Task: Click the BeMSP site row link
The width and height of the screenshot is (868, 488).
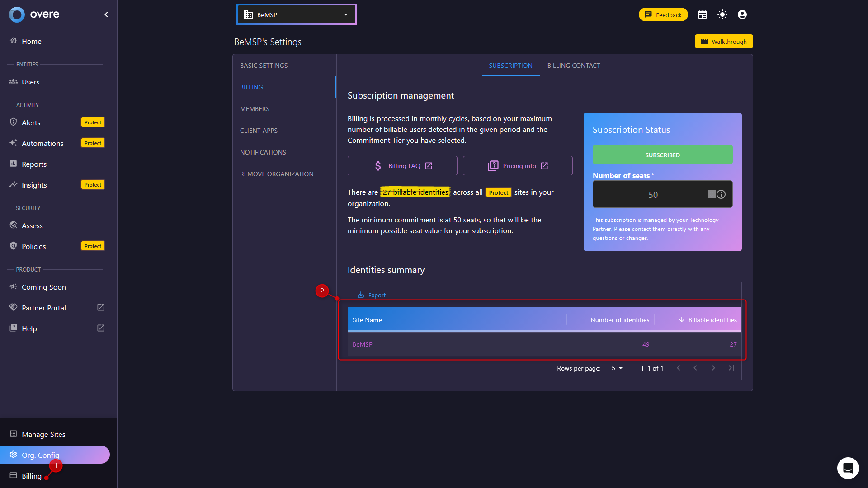Action: click(x=362, y=344)
